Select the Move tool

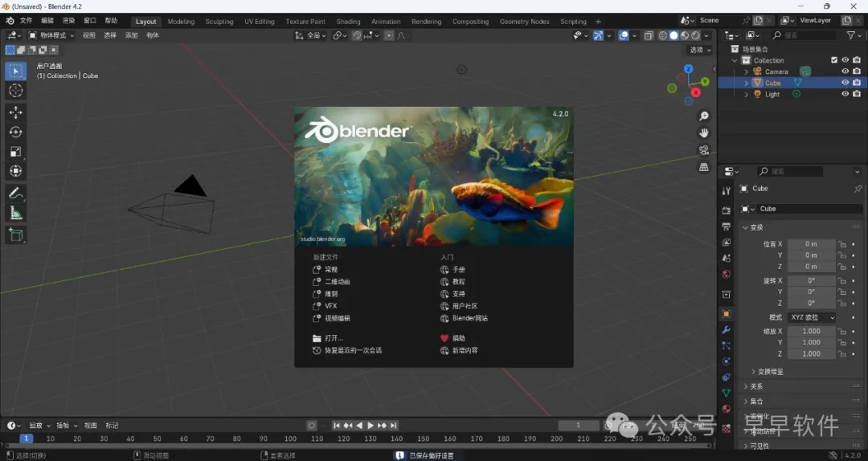(x=15, y=112)
